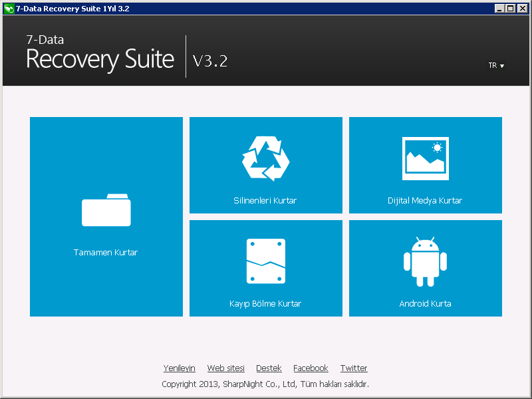Click the picture frame media icon

pyautogui.click(x=426, y=158)
